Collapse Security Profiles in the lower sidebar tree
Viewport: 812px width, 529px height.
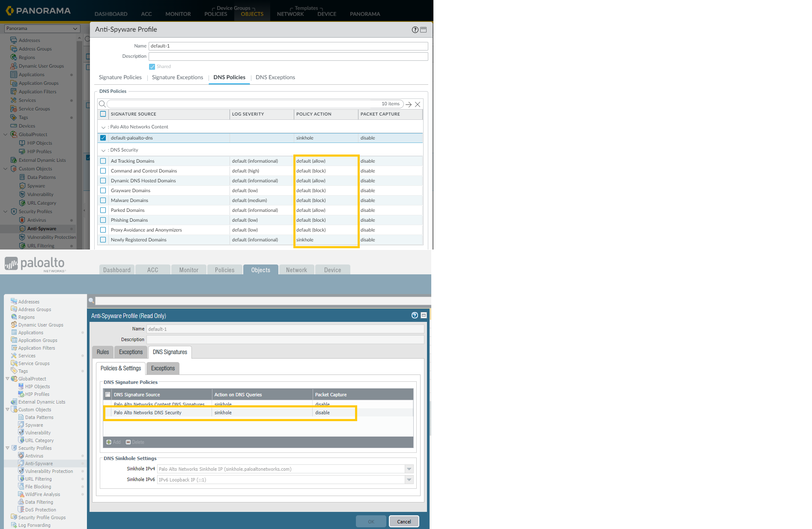click(x=7, y=448)
